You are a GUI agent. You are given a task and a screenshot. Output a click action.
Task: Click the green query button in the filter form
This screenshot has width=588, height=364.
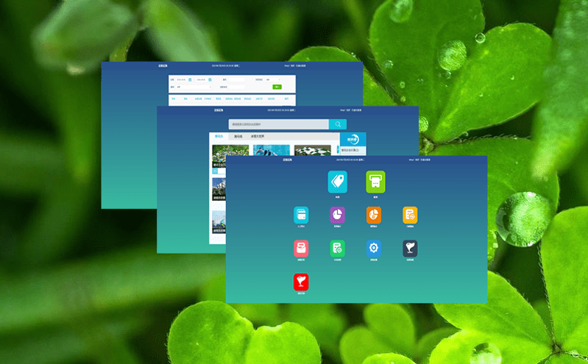coord(277,87)
